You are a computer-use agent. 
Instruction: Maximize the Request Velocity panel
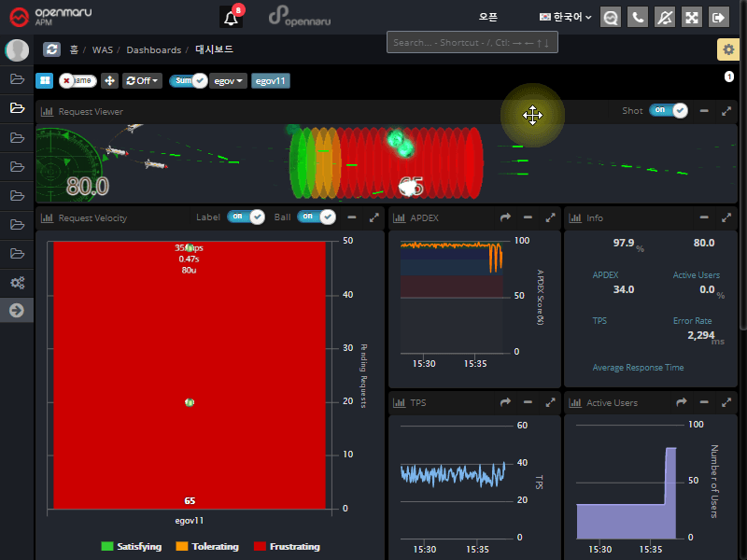pyautogui.click(x=374, y=217)
